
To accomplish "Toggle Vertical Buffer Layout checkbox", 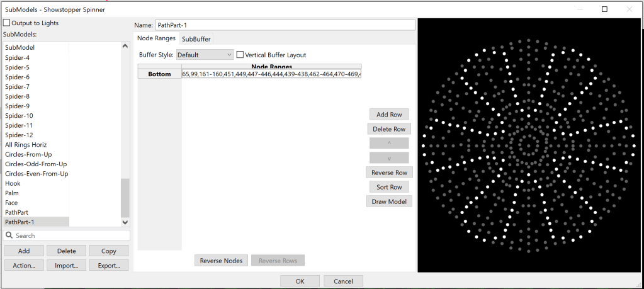I will (240, 55).
